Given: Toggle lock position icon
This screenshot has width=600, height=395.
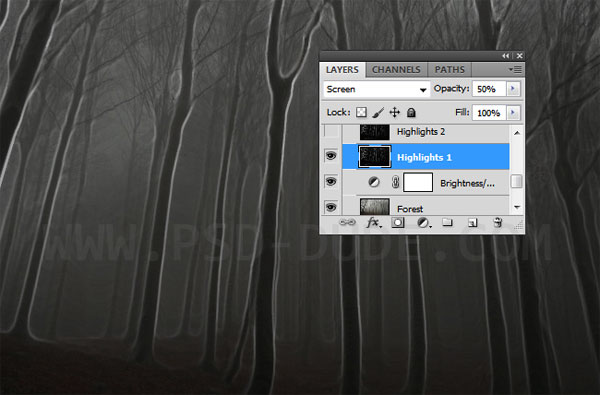Looking at the screenshot, I should [395, 113].
